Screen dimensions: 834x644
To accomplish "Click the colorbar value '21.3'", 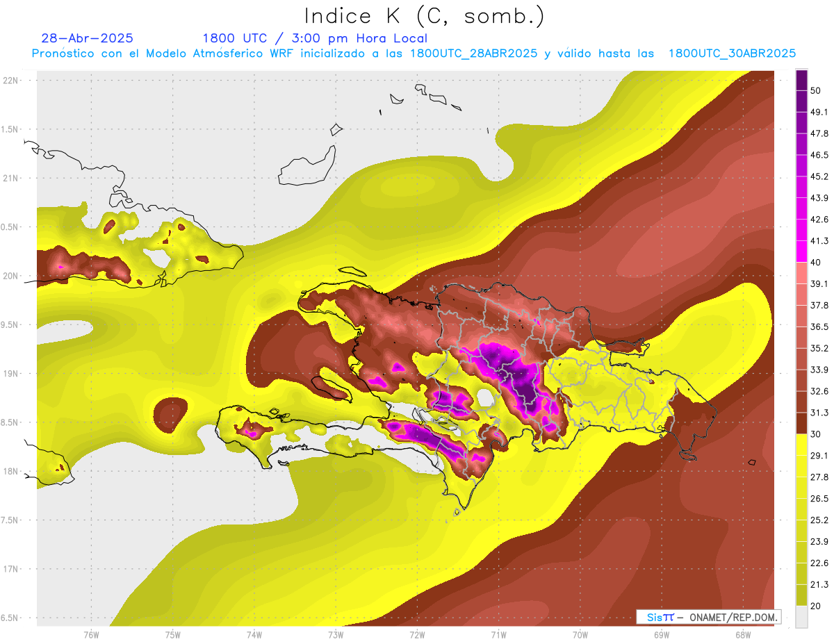I will point(819,584).
